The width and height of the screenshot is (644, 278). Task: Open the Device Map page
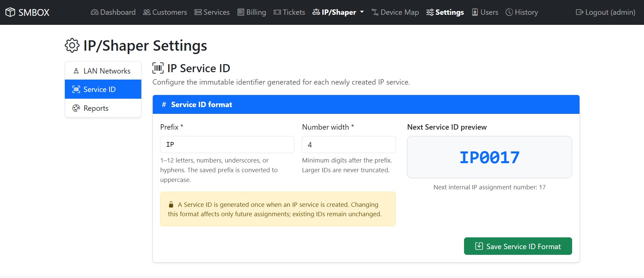click(395, 12)
